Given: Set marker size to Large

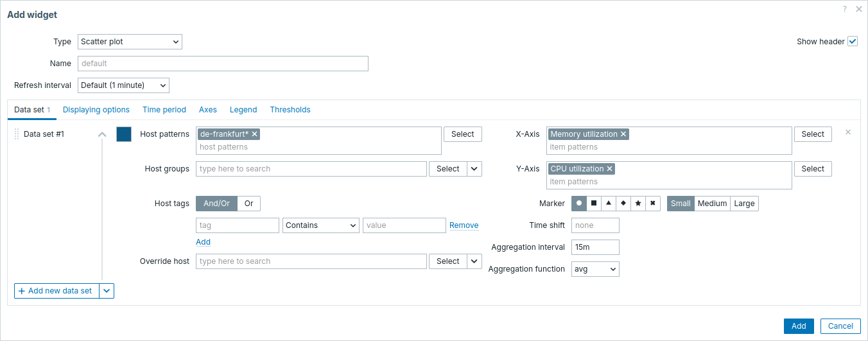Looking at the screenshot, I should (x=744, y=204).
